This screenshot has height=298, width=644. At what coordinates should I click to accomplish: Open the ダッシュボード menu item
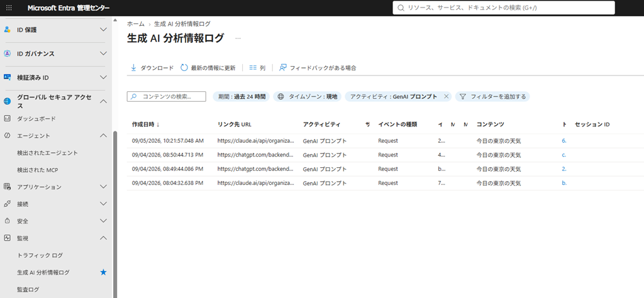(x=36, y=119)
